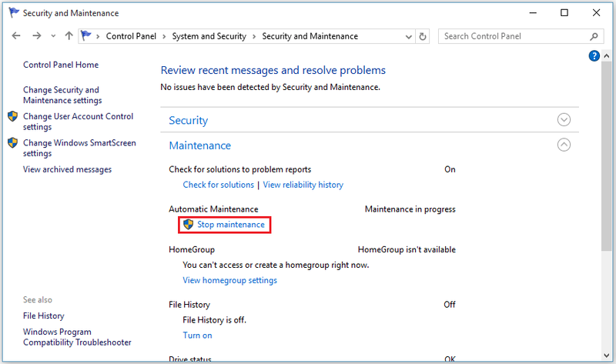
Task: Open address bar history dropdown
Action: point(409,36)
